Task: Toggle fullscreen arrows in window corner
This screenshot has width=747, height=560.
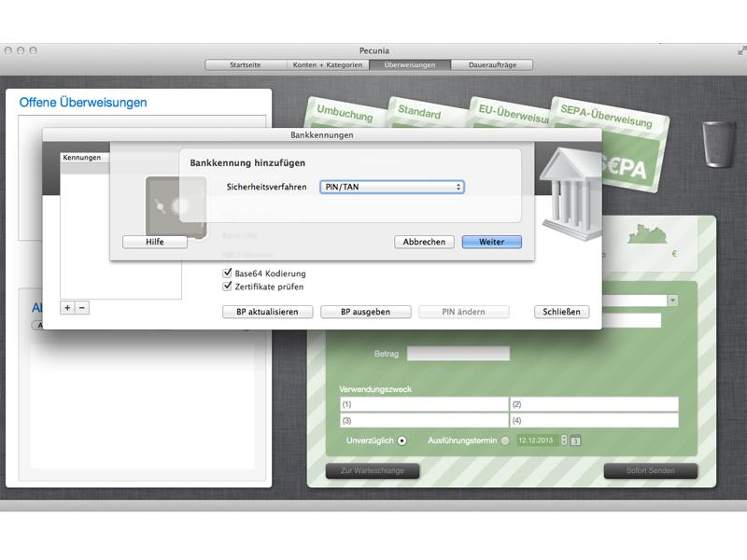Action: coord(741,50)
